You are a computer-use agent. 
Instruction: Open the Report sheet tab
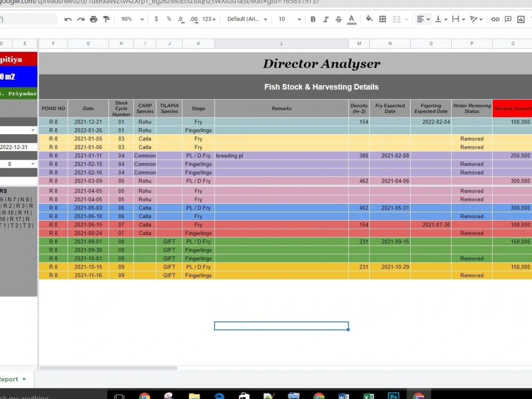click(9, 379)
